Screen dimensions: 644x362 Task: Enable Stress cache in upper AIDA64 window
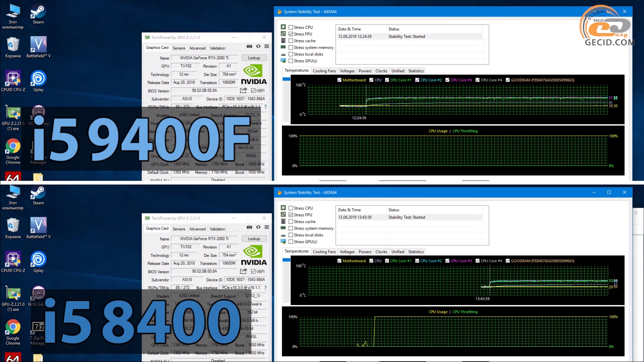[x=291, y=41]
